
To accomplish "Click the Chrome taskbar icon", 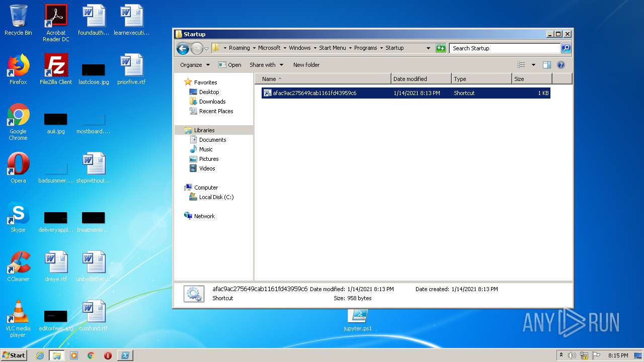I will click(91, 355).
